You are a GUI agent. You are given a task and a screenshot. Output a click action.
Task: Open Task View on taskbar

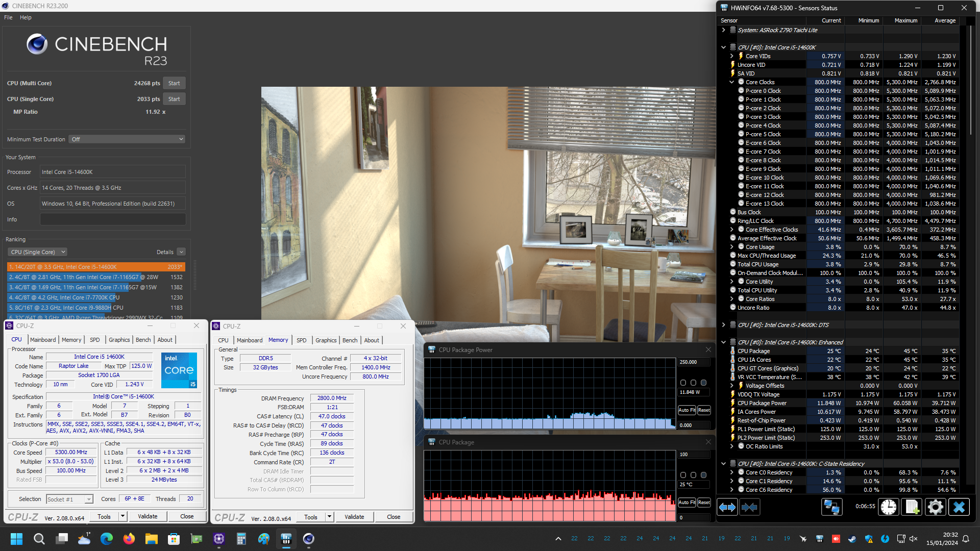pos(62,539)
